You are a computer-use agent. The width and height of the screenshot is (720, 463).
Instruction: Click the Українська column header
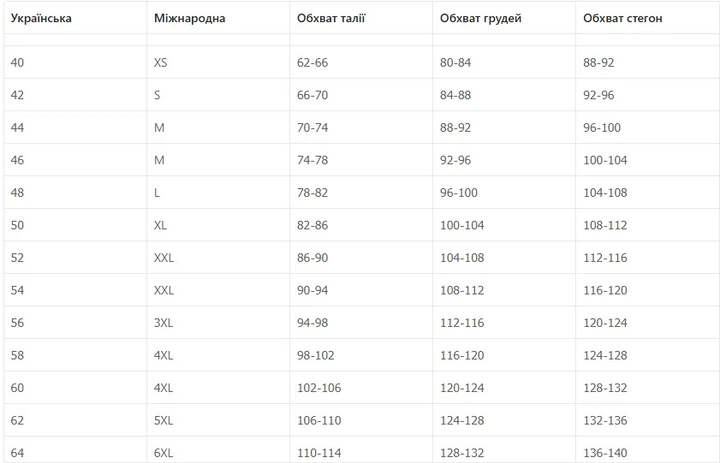(75, 18)
